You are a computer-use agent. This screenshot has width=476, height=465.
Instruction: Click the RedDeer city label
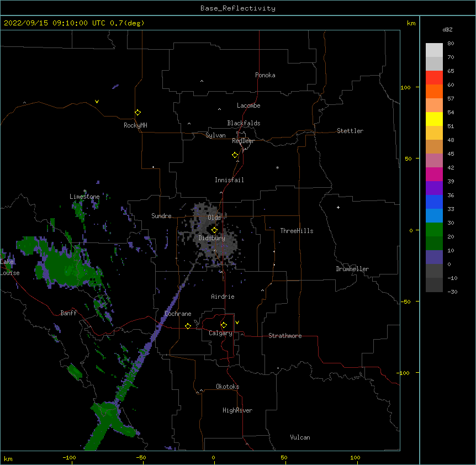(x=243, y=141)
